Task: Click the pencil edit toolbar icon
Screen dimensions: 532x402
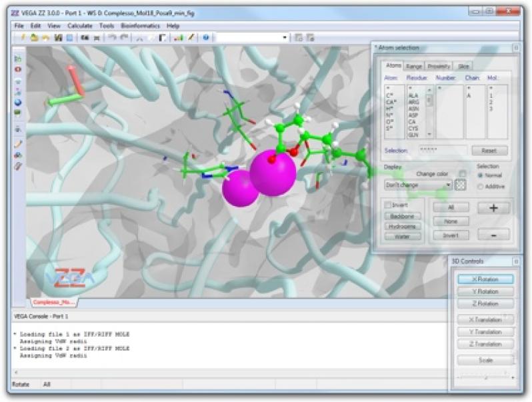Action: 191,37
